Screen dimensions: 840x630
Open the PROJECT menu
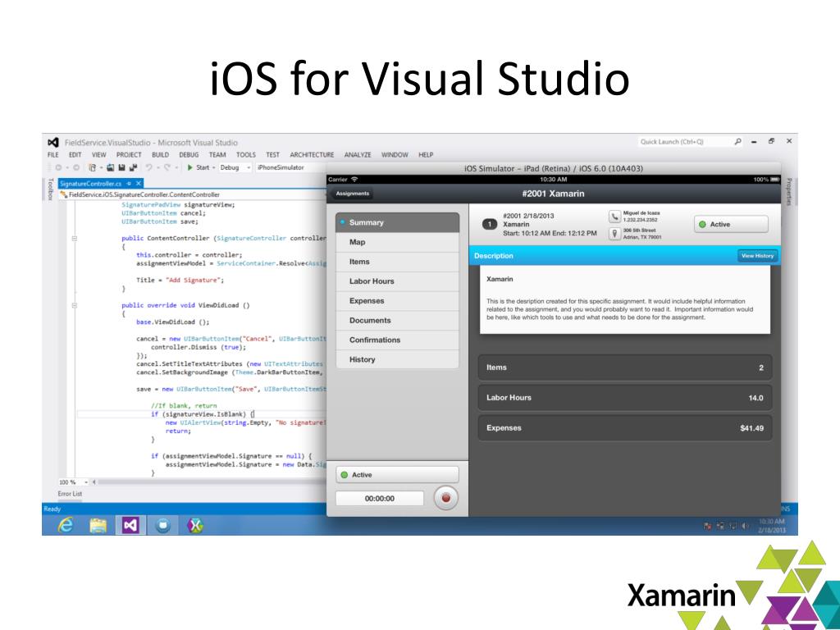point(129,155)
